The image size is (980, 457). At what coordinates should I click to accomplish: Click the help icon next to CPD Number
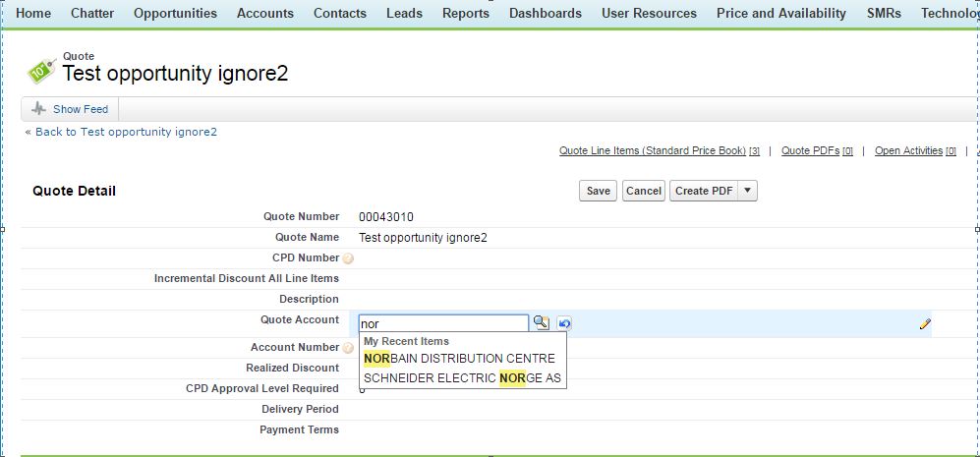348,258
